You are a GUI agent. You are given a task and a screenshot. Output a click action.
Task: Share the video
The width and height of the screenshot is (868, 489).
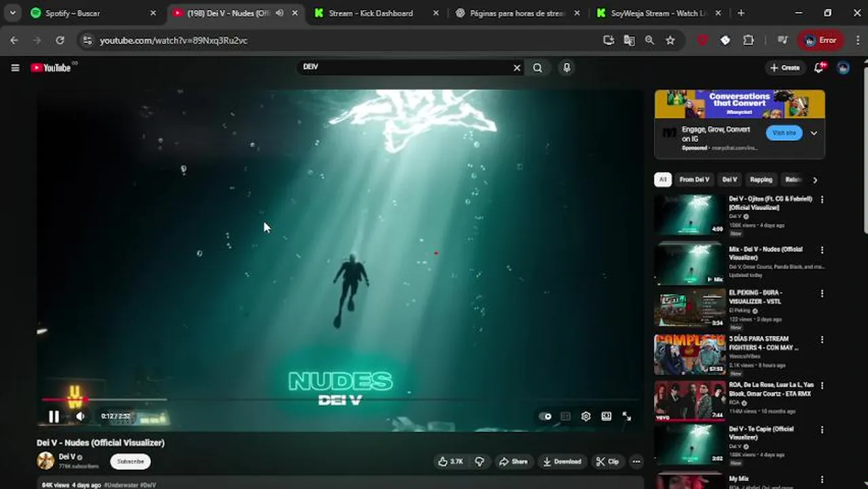pos(513,461)
